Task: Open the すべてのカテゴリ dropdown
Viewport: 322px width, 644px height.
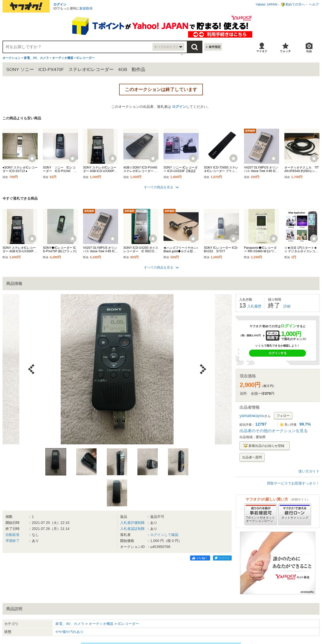Action: click(x=168, y=47)
